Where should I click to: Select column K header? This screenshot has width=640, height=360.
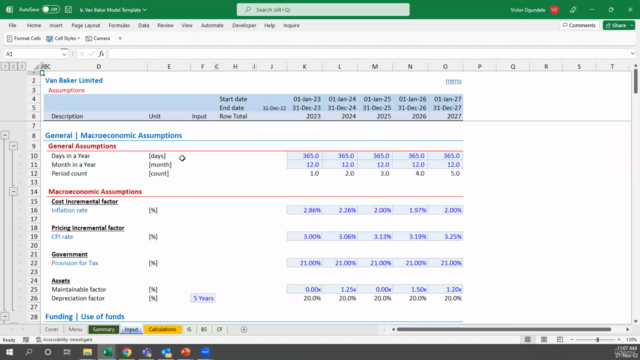(304, 67)
